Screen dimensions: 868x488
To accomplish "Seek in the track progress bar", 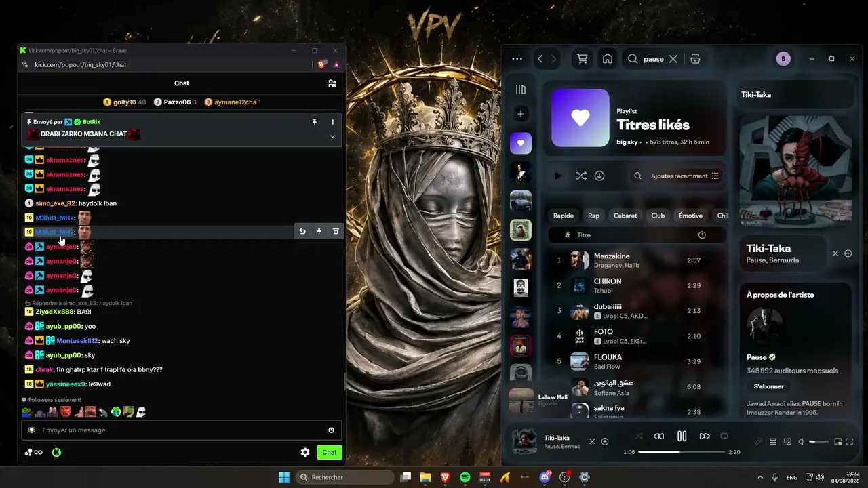I will pos(682,452).
